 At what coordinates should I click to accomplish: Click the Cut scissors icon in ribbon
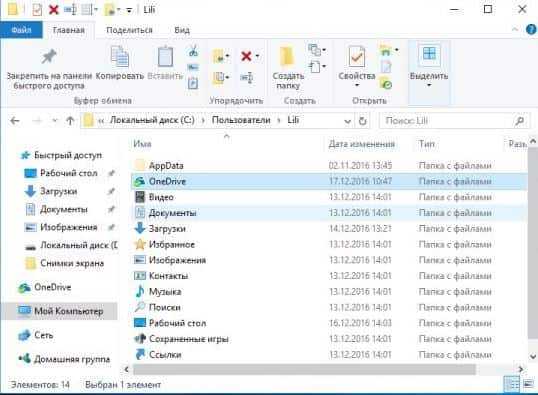click(193, 51)
